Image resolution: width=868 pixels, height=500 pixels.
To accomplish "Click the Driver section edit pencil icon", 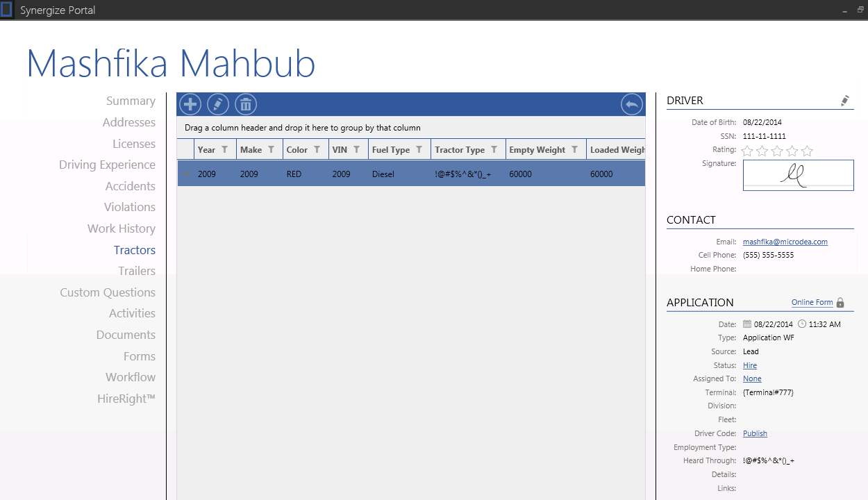I will coord(844,101).
